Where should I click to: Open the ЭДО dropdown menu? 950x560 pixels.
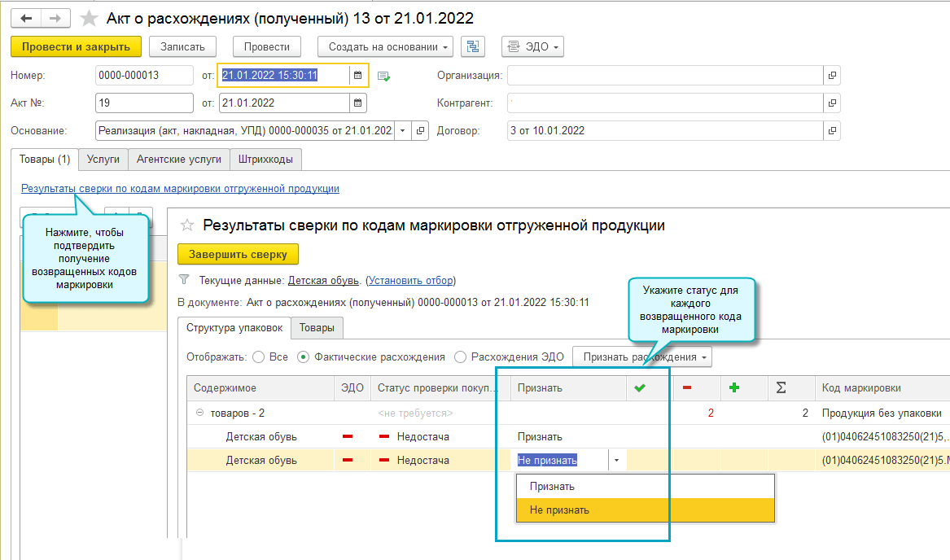click(x=532, y=46)
